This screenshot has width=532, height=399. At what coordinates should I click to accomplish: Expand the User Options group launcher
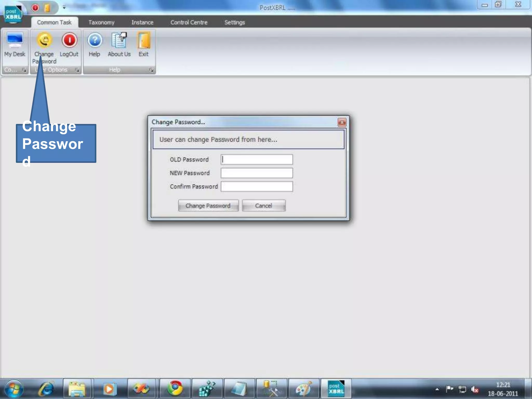pos(77,70)
